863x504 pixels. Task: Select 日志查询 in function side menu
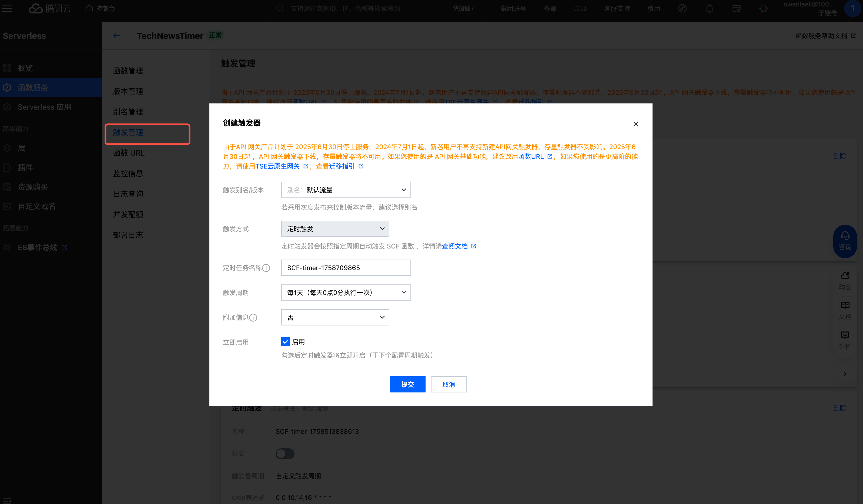tap(128, 194)
